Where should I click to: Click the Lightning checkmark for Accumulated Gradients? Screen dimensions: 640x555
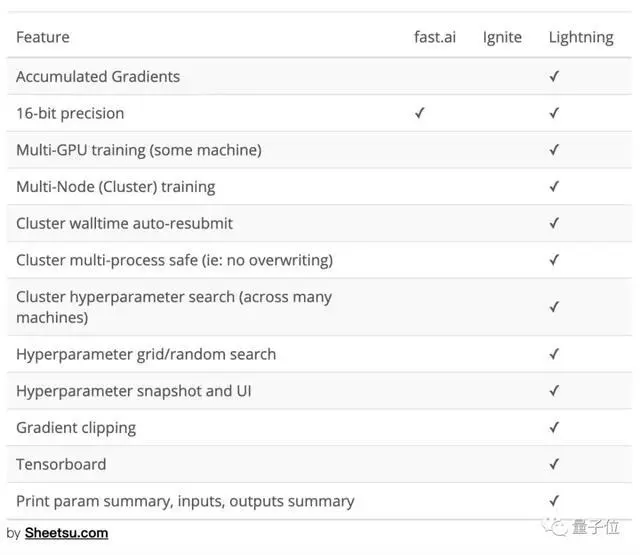554,76
